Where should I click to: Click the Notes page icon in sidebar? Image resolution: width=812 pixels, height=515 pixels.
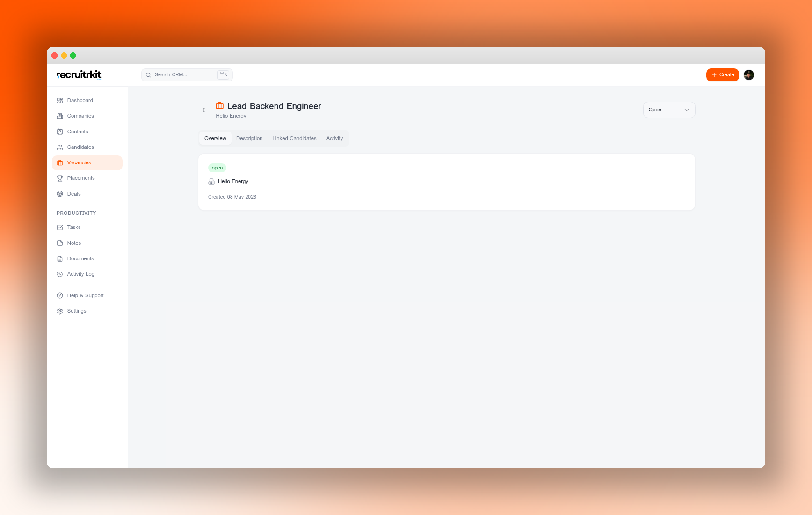pos(60,243)
